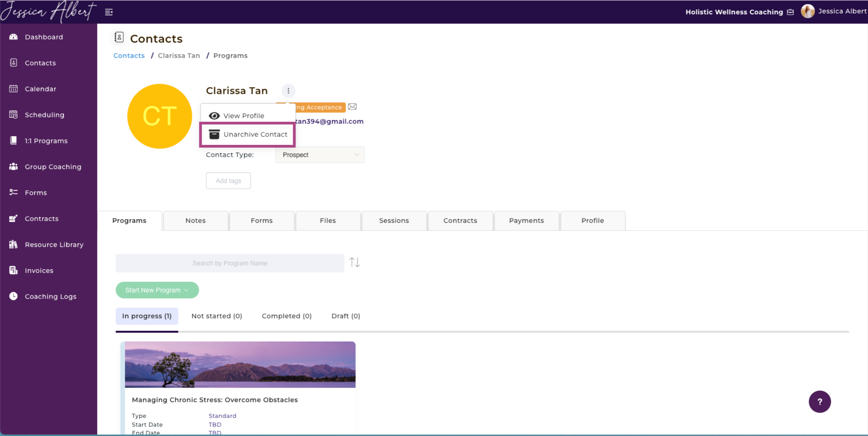Open the Forms tab of the contact
This screenshot has height=436, width=868.
[x=262, y=220]
